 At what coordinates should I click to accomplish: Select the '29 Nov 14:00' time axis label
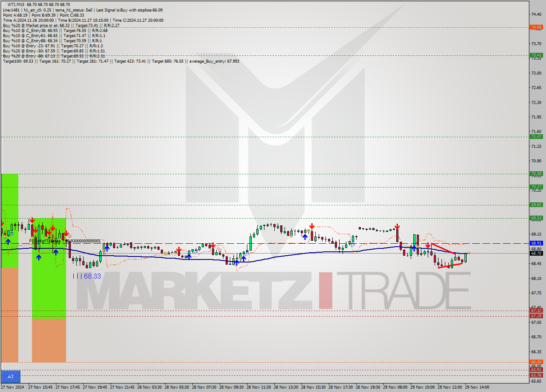tap(477, 387)
